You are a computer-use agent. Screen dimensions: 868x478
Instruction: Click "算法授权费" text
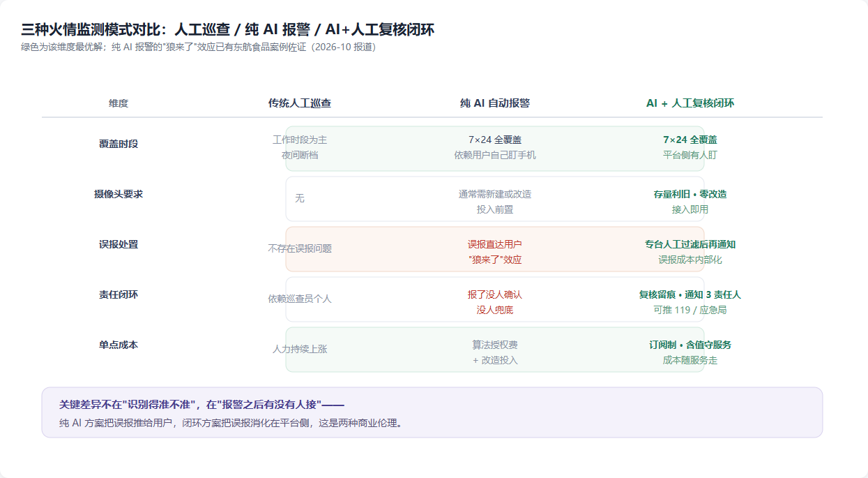[495, 345]
